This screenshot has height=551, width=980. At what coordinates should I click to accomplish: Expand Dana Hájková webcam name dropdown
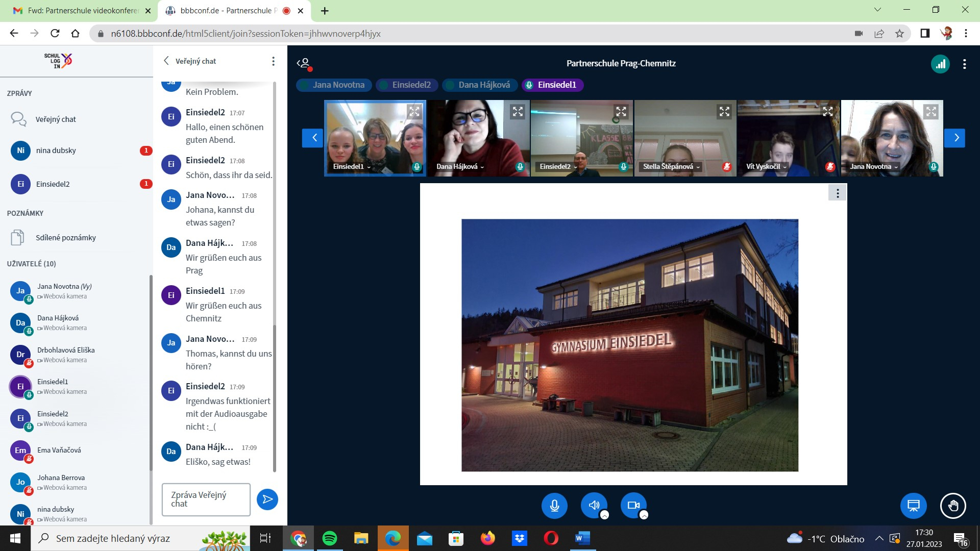[x=460, y=166]
